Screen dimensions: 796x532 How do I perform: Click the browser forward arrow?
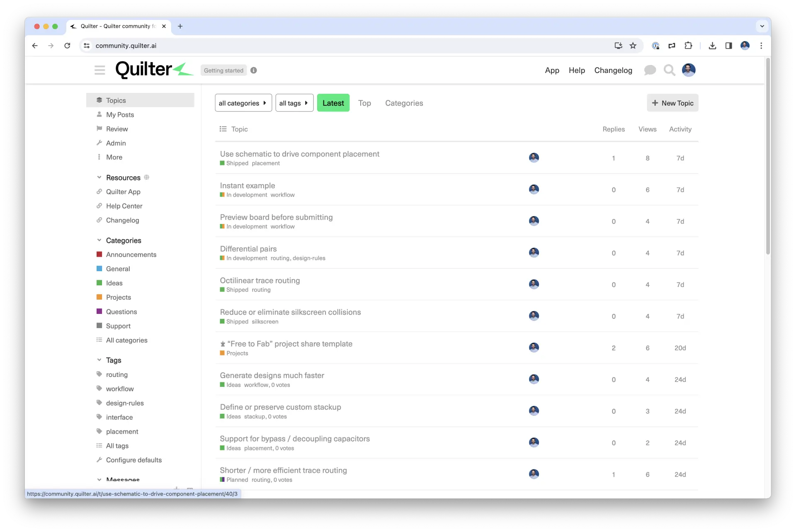tap(51, 46)
